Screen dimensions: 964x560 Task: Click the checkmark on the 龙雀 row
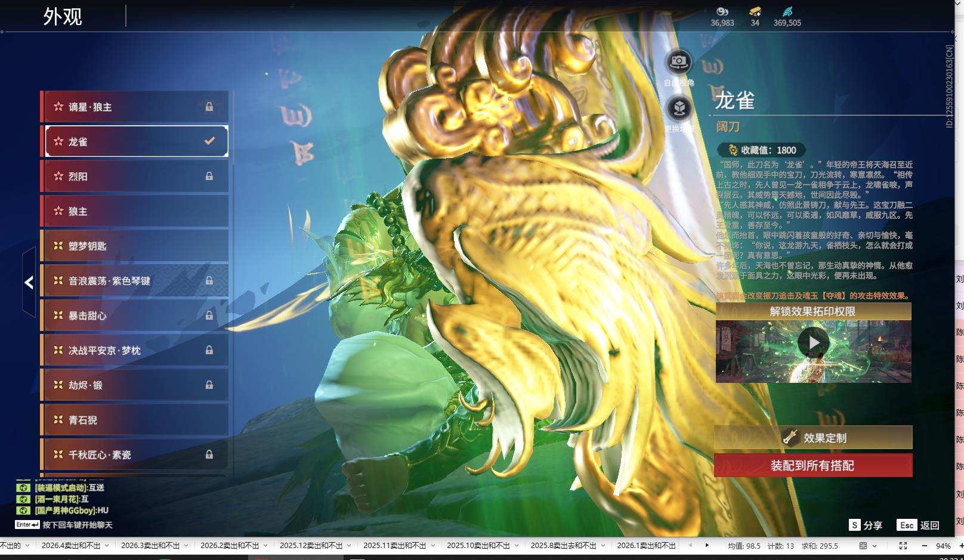coord(209,141)
